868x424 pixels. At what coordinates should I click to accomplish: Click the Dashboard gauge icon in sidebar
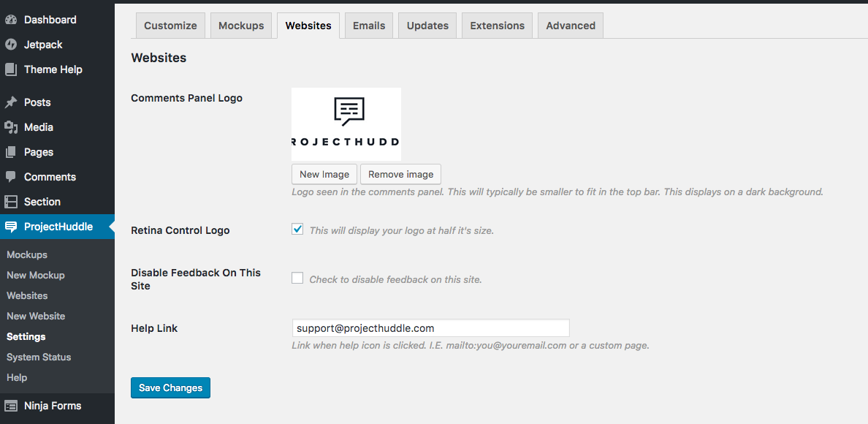pos(11,20)
